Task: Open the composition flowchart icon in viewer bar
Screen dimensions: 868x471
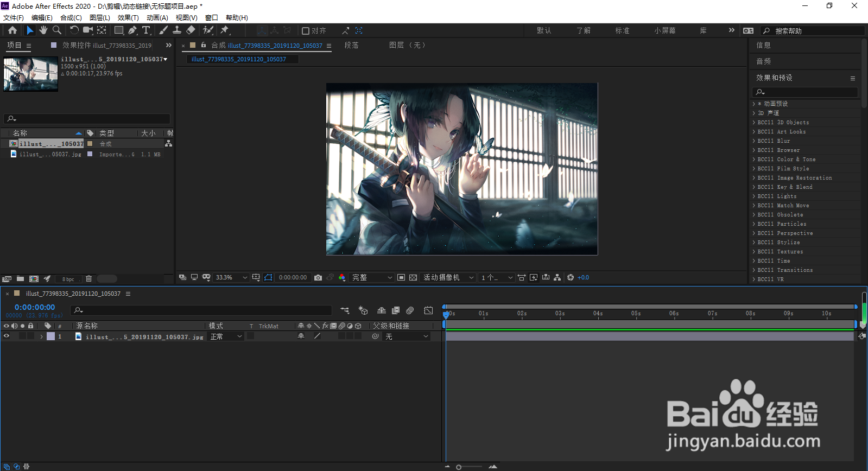Action: coord(557,277)
